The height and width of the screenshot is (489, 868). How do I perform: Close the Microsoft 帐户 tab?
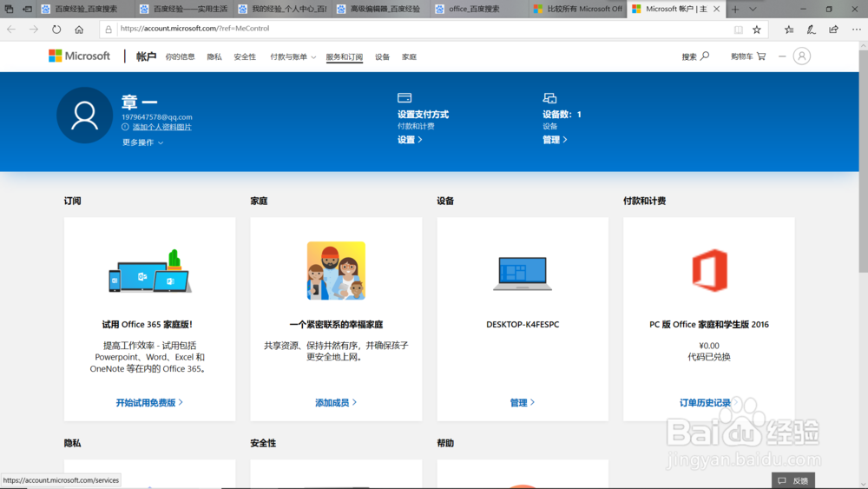click(x=717, y=9)
